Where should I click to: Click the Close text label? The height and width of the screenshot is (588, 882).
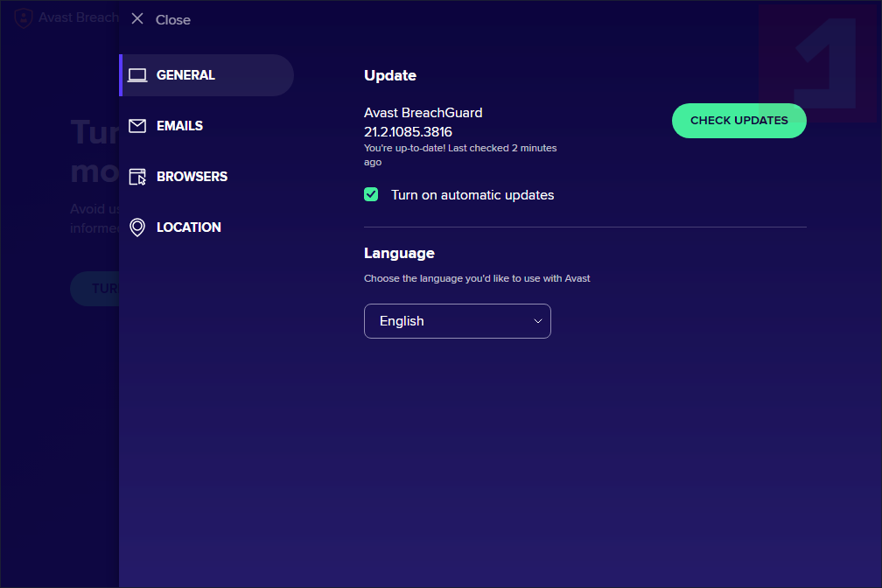[173, 20]
